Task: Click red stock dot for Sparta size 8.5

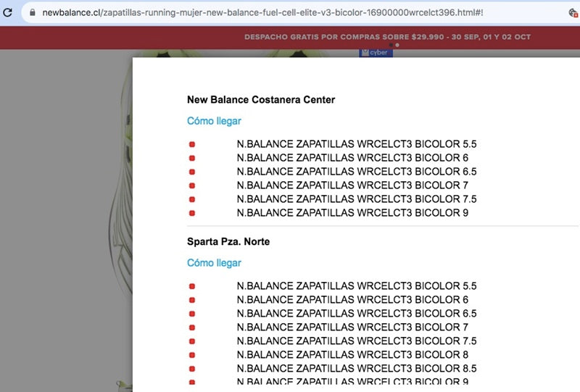Action: (x=192, y=369)
